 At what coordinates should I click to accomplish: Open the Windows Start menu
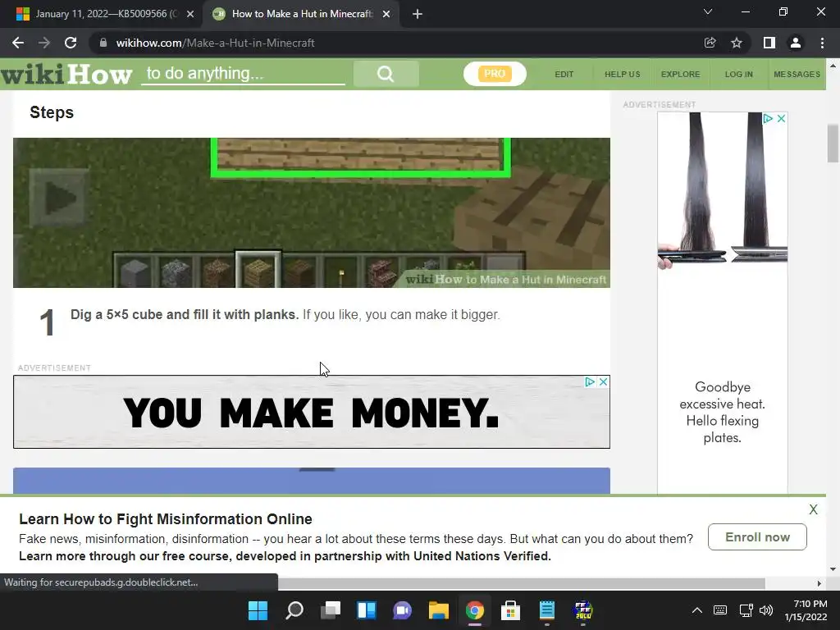click(x=258, y=610)
